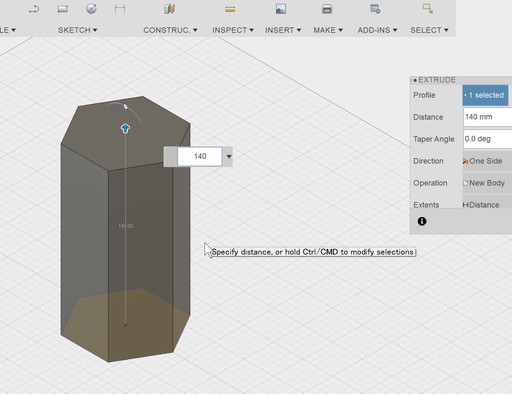Click the selection tool icon
512x394 pixels.
tap(428, 9)
